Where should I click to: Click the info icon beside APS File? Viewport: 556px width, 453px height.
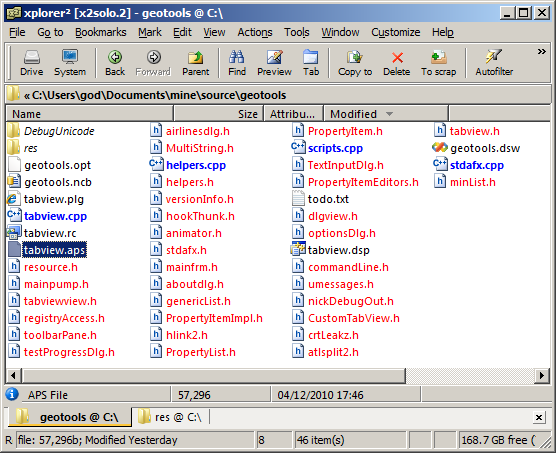[12, 394]
